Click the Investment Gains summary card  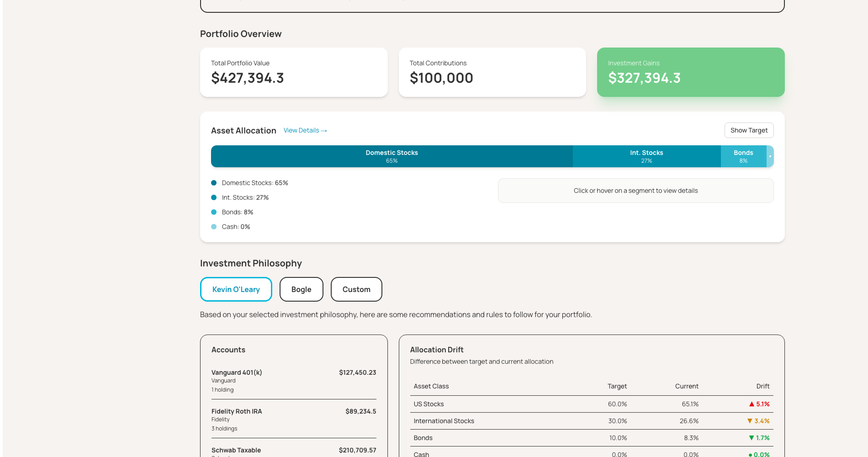pyautogui.click(x=690, y=72)
